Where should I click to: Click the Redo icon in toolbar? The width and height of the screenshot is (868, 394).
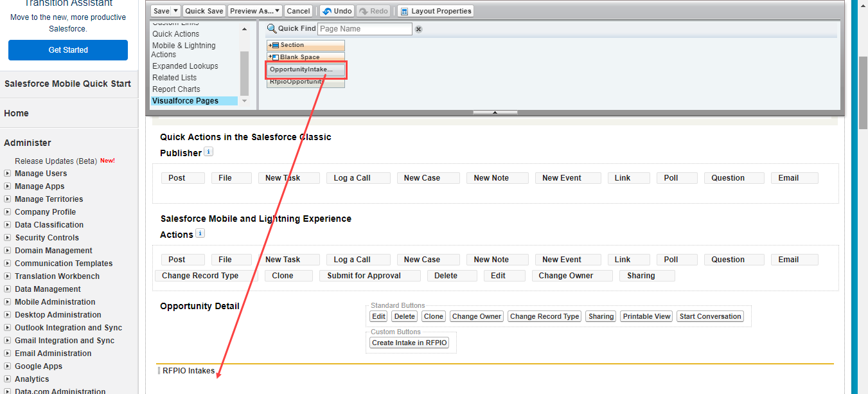pyautogui.click(x=364, y=11)
